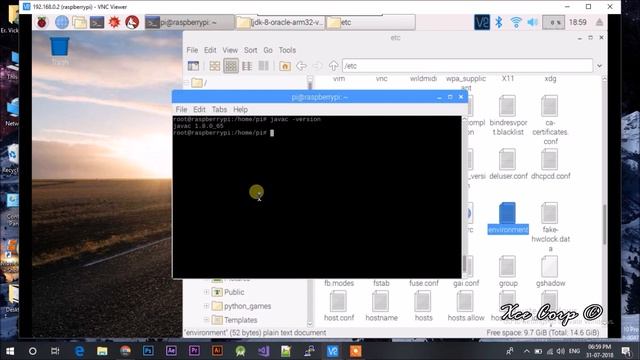Open the Wolfram wolf icon
The width and height of the screenshot is (640, 360).
pyautogui.click(x=132, y=22)
